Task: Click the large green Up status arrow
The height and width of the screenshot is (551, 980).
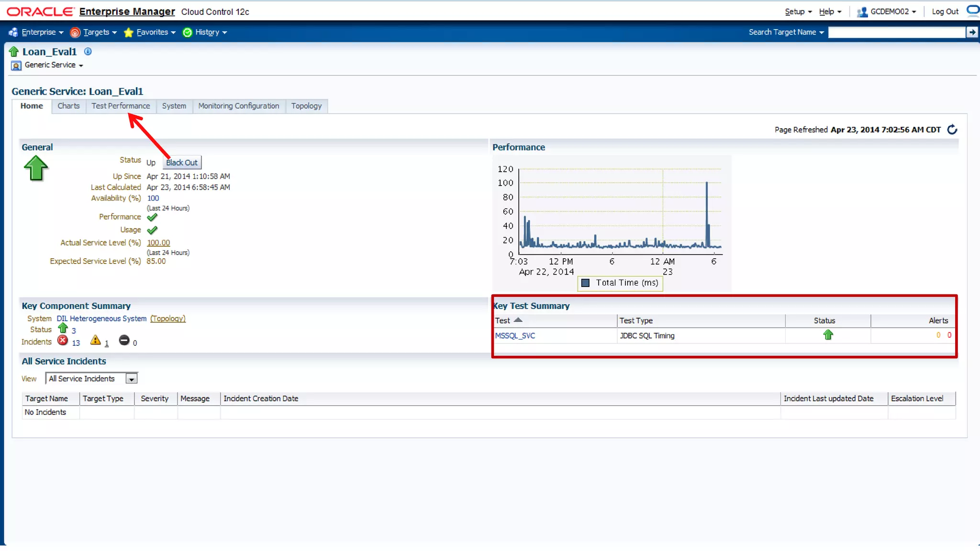Action: [36, 168]
